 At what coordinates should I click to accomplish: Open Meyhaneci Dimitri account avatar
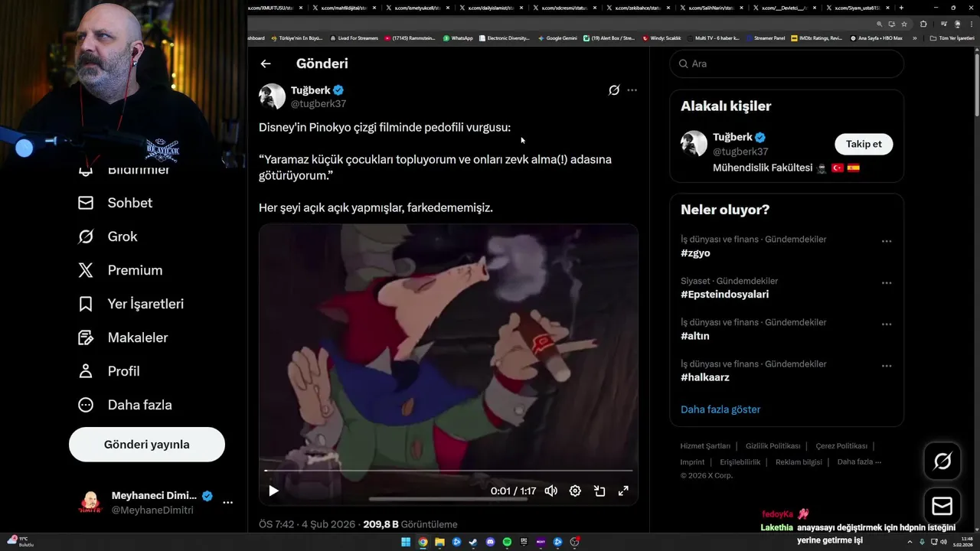90,503
